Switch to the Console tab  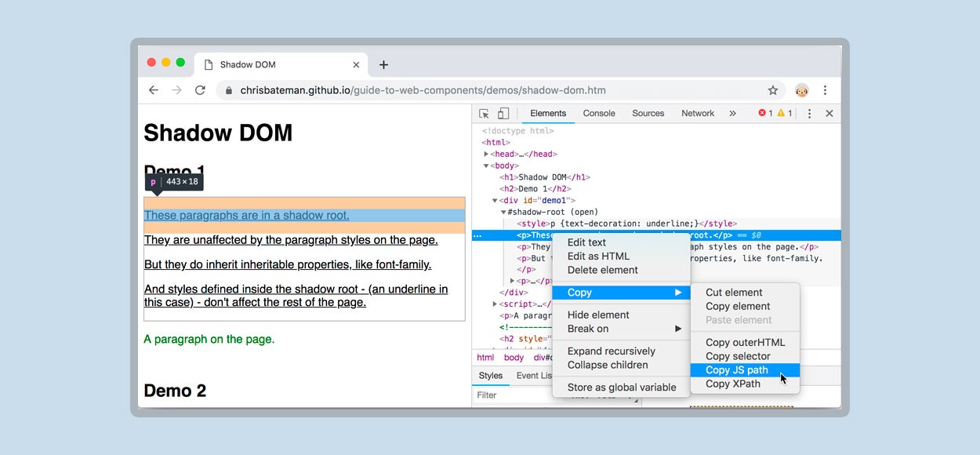[599, 114]
